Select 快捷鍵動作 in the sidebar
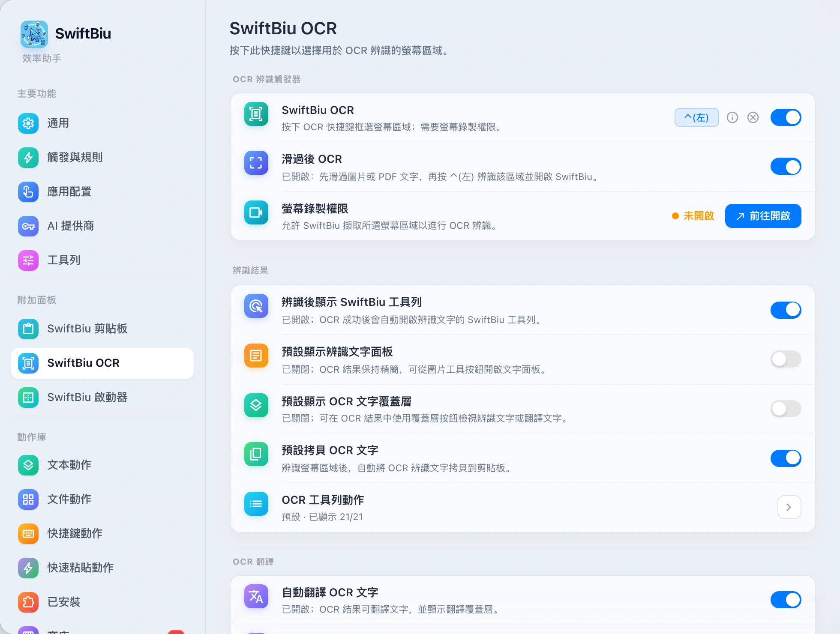This screenshot has width=840, height=634. coord(102,534)
